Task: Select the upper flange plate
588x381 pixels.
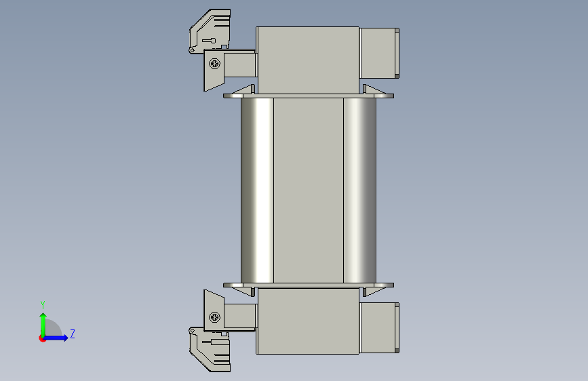Action: point(309,96)
